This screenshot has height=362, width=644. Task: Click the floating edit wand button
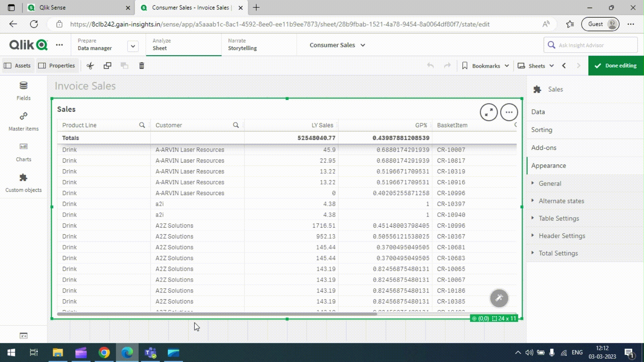tap(499, 298)
